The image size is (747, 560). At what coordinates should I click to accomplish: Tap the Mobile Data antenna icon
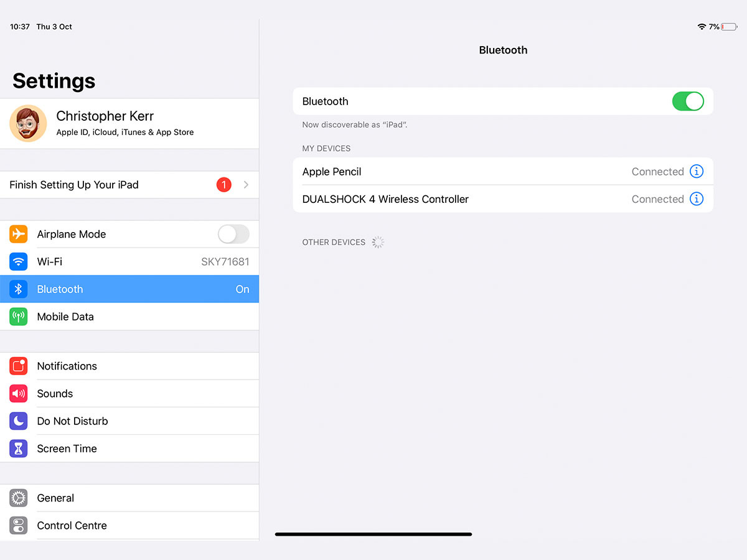coord(19,316)
